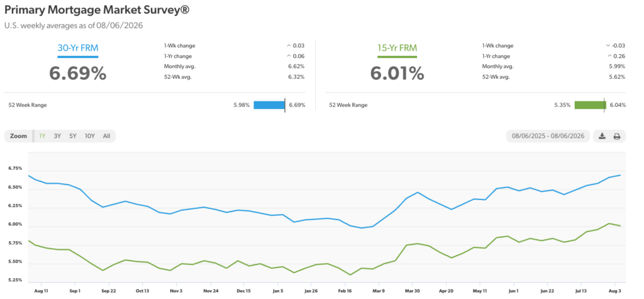Click the 15-Yr 52-Wk avg. 5.62%
644x299 pixels.
[x=618, y=77]
